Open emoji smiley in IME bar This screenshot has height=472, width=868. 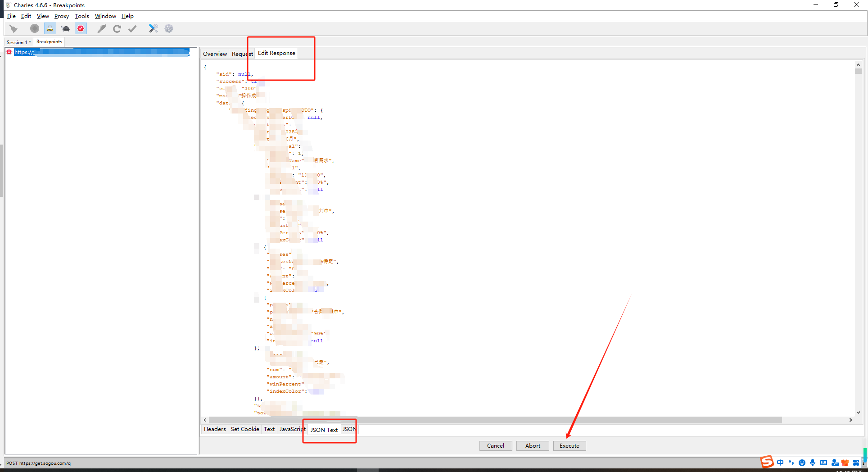(x=802, y=463)
